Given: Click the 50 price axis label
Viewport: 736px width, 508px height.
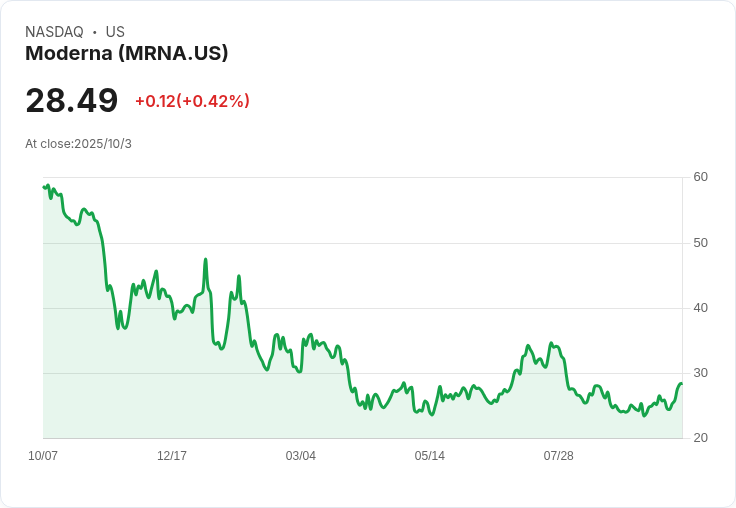Looking at the screenshot, I should coord(700,243).
